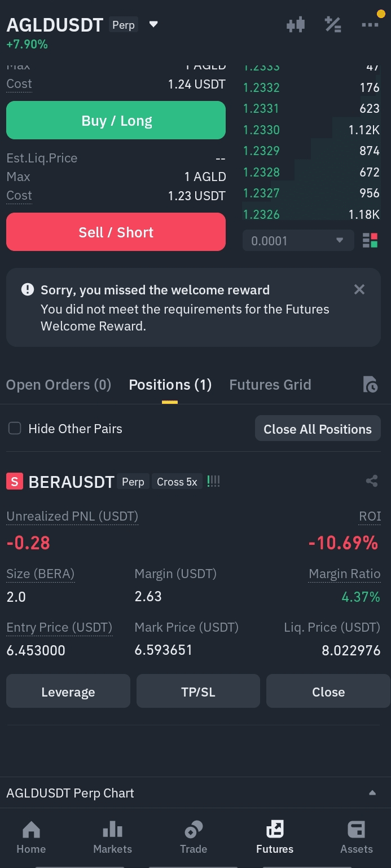Select the 1.2330 order book price row
The height and width of the screenshot is (868, 391).
click(311, 130)
